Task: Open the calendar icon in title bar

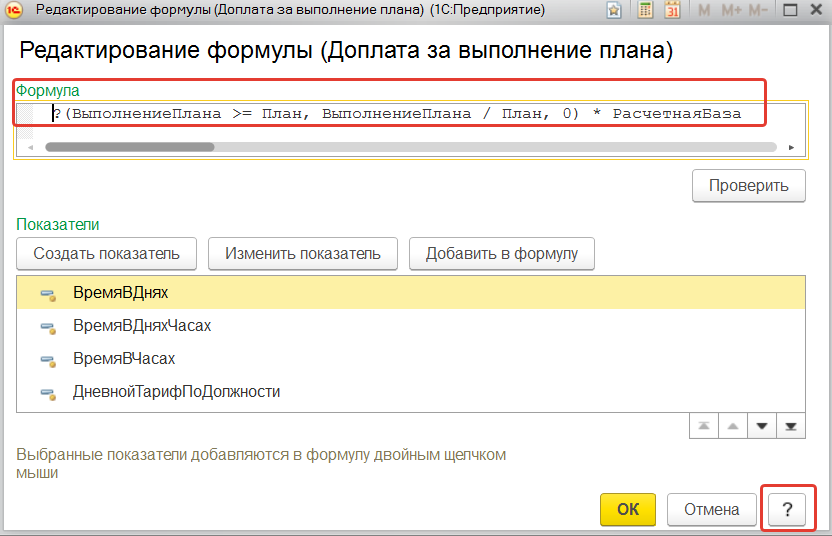Action: tap(672, 10)
